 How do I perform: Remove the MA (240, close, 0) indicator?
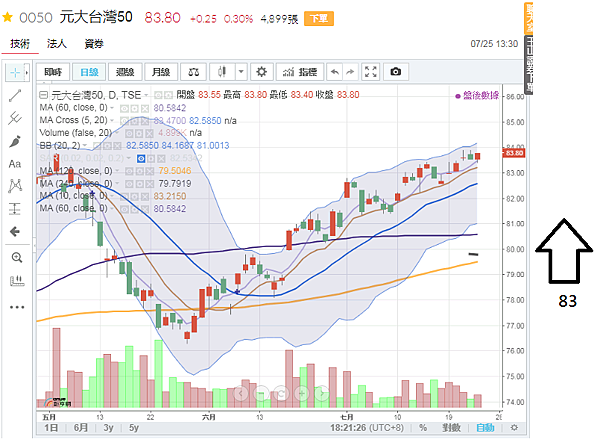click(150, 184)
